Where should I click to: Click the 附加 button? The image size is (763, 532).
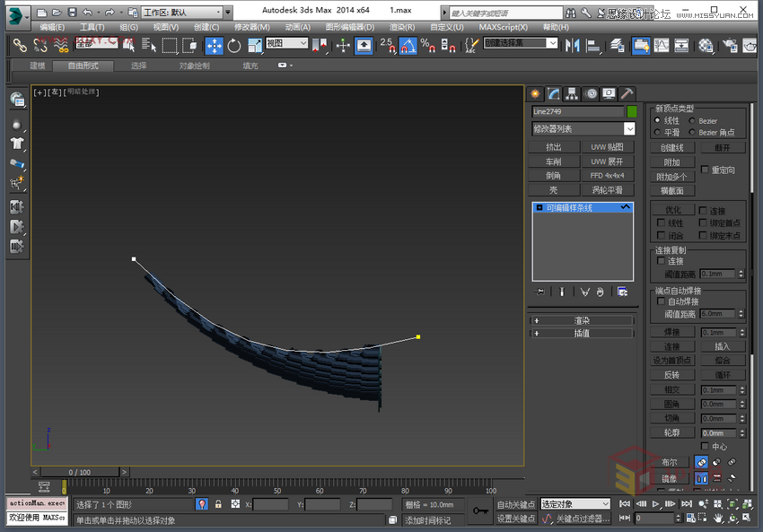[x=674, y=162]
